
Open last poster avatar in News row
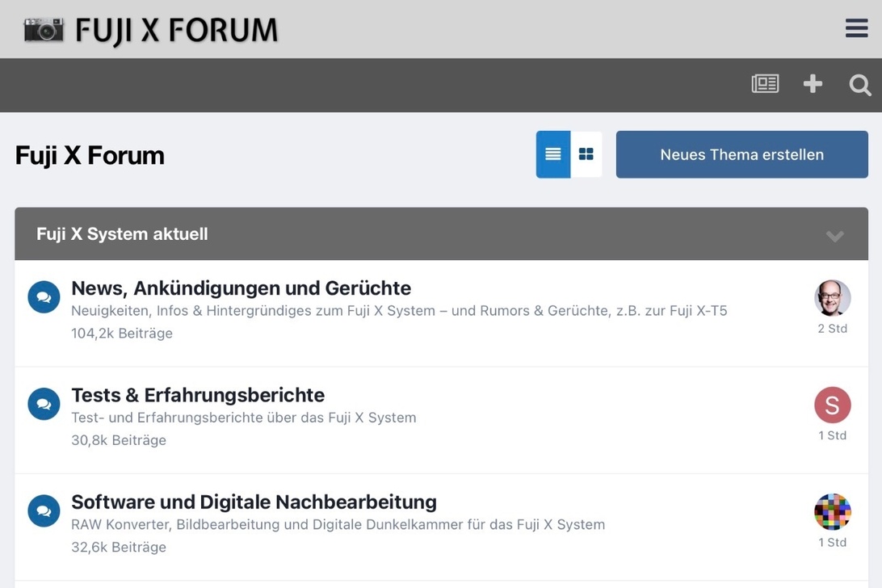(x=832, y=298)
